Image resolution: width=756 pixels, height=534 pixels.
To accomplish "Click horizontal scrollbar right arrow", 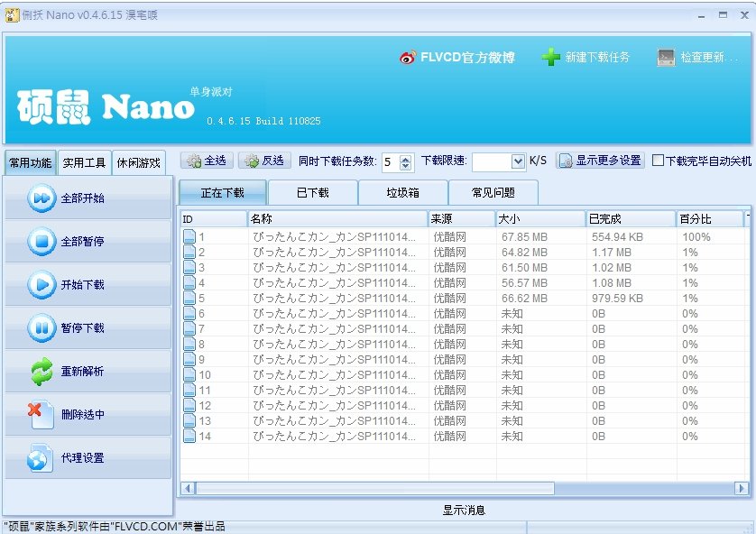I will 742,488.
